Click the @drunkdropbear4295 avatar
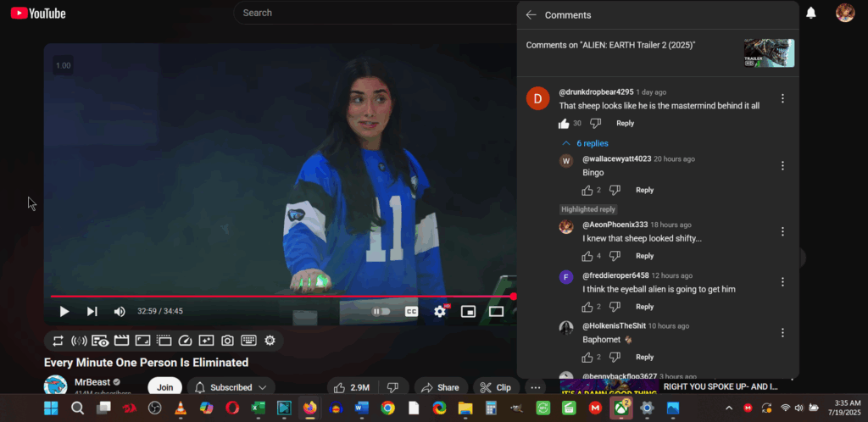Screen dimensions: 868x422 tap(537, 98)
